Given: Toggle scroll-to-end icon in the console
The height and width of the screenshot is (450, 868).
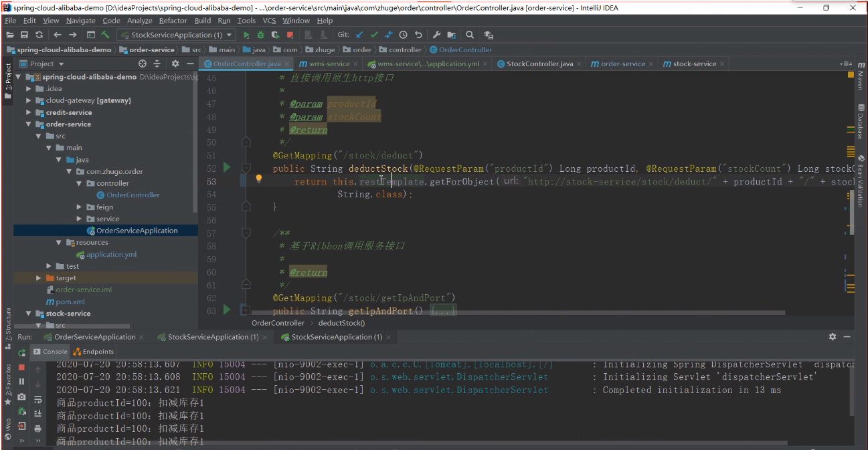Looking at the screenshot, I should pos(38,414).
